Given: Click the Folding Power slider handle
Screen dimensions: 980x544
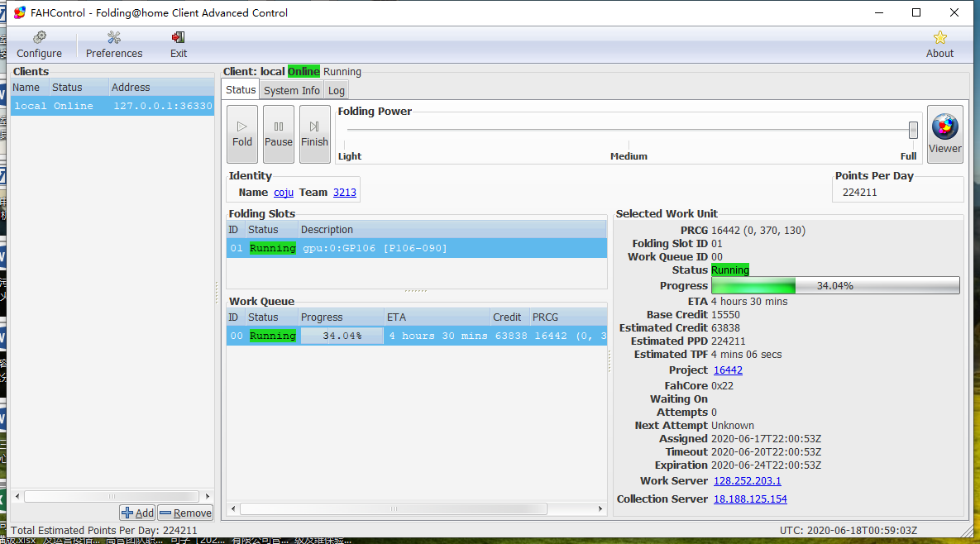Looking at the screenshot, I should [x=913, y=130].
